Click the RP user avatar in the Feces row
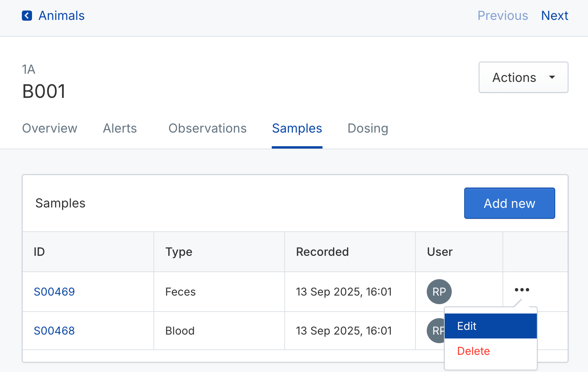Screen dimensions: 588x372 pyautogui.click(x=439, y=292)
